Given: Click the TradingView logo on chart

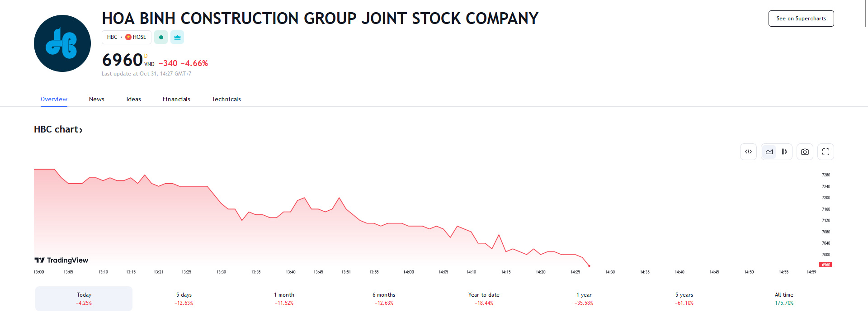Looking at the screenshot, I should 61,260.
